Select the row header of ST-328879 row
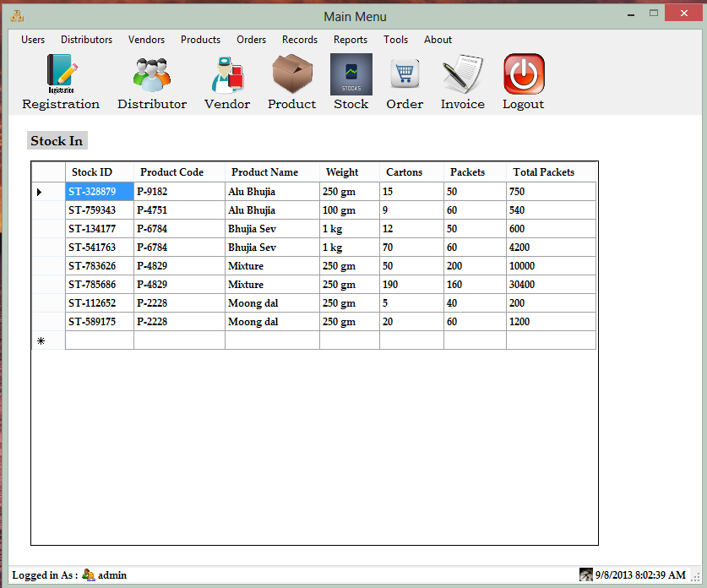707x588 pixels. 49,192
